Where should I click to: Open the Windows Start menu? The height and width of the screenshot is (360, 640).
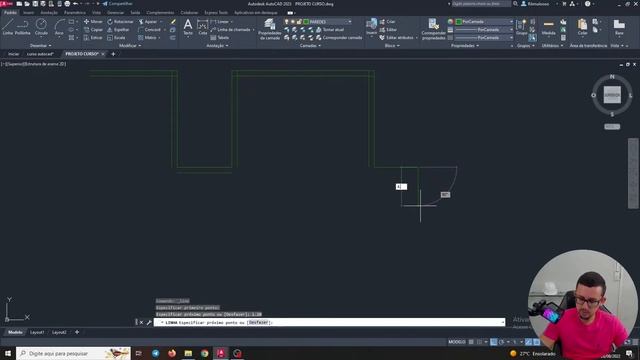pos(8,353)
